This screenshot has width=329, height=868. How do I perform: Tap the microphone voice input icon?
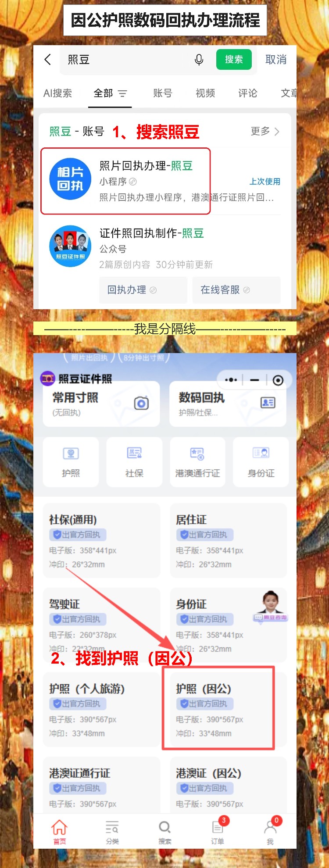199,60
